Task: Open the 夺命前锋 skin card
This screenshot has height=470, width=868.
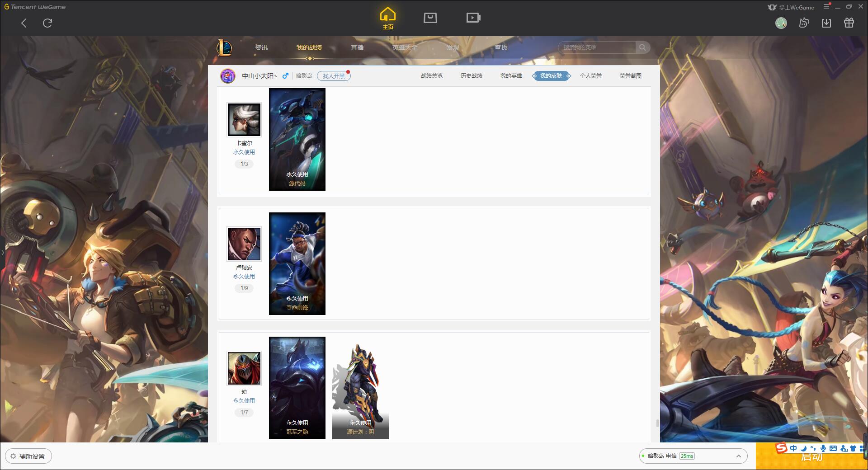Action: 297,263
